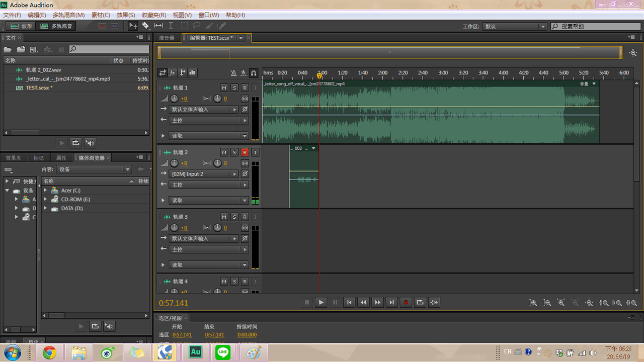Adjust 轨道 2 pan knob
This screenshot has width=644, height=362.
[217, 163]
